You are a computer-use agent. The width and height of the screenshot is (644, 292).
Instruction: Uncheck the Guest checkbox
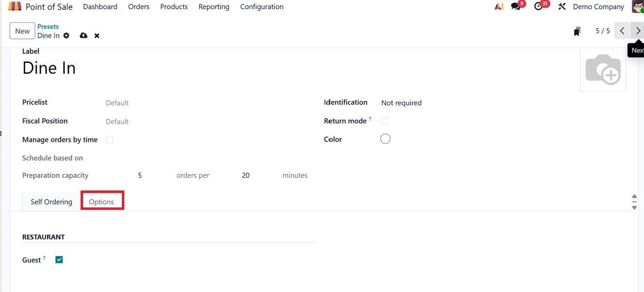[x=59, y=260]
